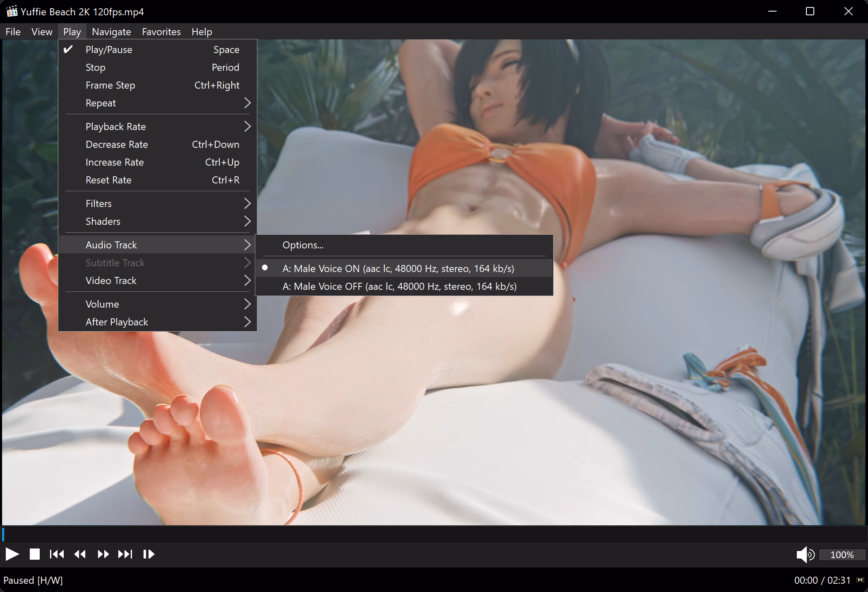Adjust the volume slider showing 100%
Screen dimensions: 868x592
tap(842, 555)
